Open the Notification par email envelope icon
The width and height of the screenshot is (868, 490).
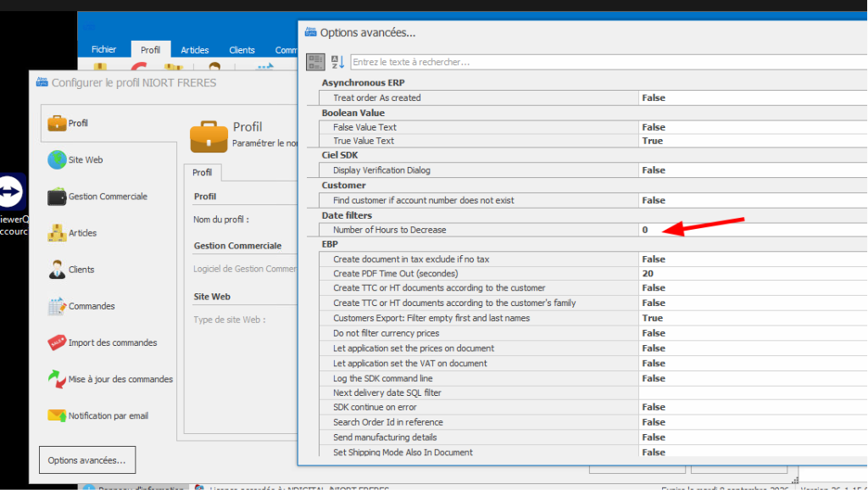57,415
